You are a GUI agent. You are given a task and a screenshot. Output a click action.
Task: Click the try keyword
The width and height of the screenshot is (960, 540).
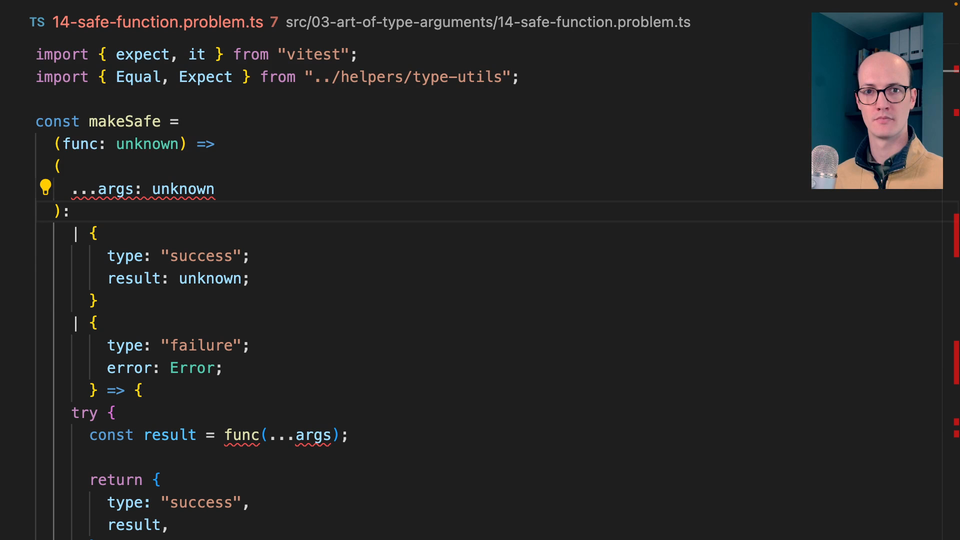point(84,412)
